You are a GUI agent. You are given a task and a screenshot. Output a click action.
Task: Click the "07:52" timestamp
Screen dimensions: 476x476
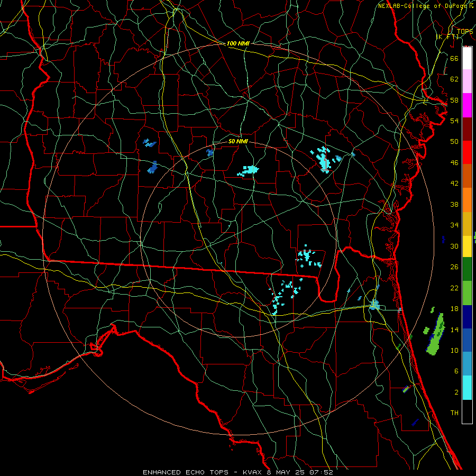[x=322, y=472]
